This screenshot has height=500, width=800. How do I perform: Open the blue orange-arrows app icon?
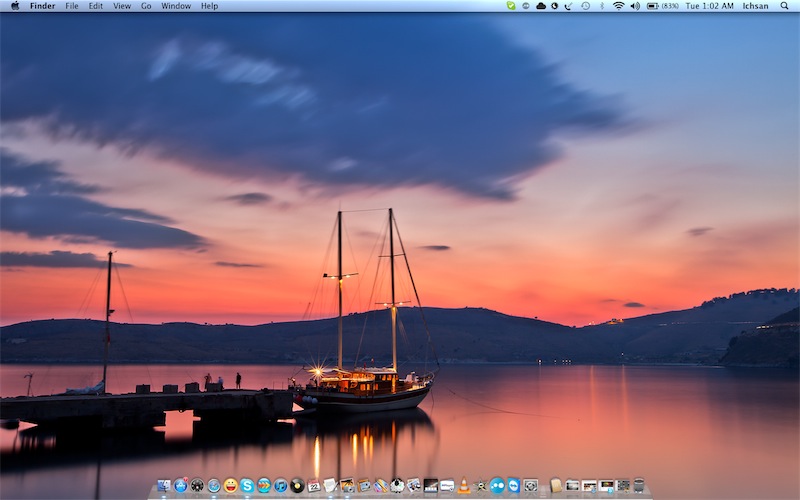coord(264,485)
